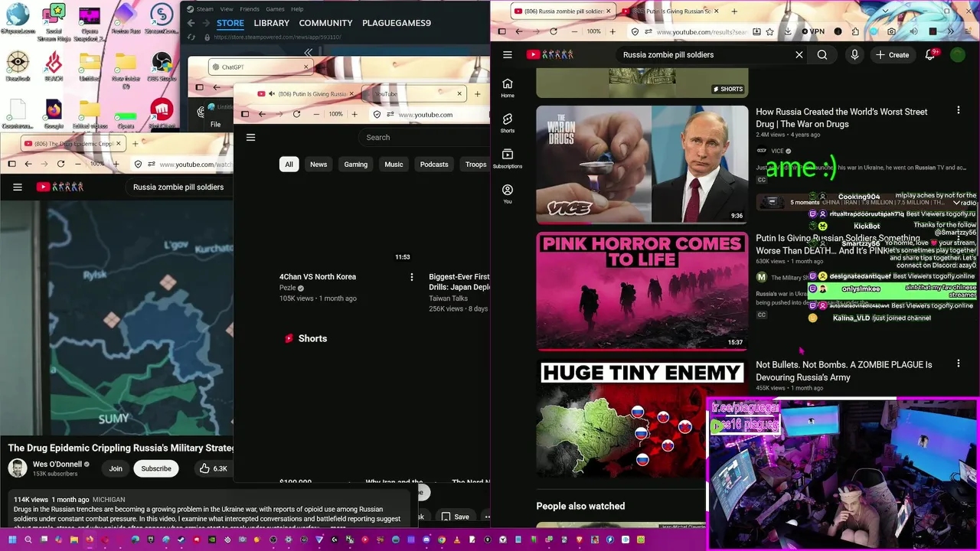Open OBS Studio desktop shortcut
The image size is (980, 551).
click(162, 67)
